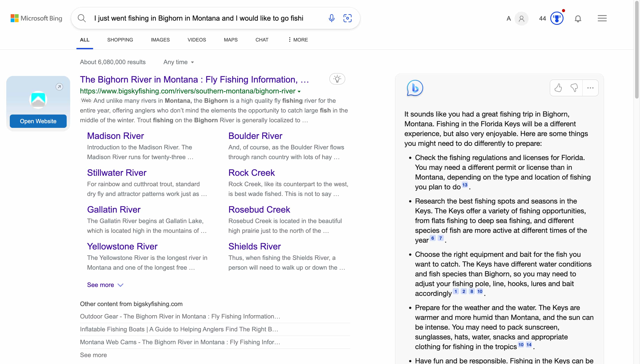Switch to the CHAT tab
Screen dimensions: 640x364
262,40
